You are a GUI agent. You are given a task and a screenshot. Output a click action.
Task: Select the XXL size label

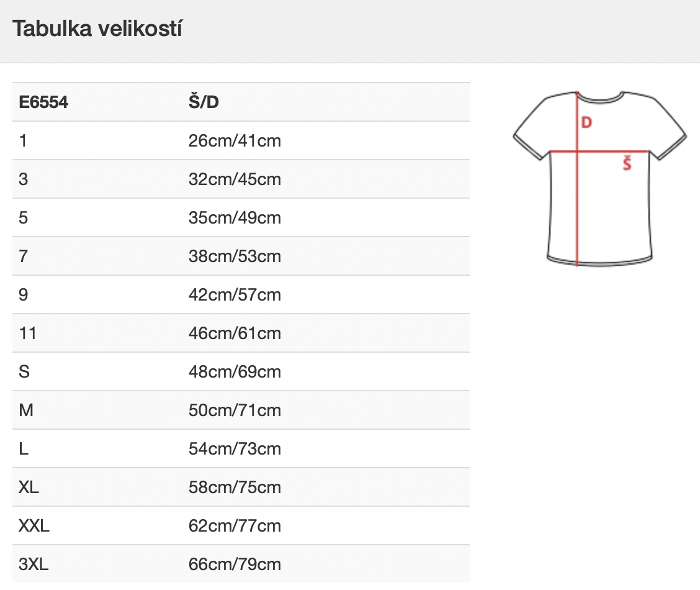coord(34,525)
